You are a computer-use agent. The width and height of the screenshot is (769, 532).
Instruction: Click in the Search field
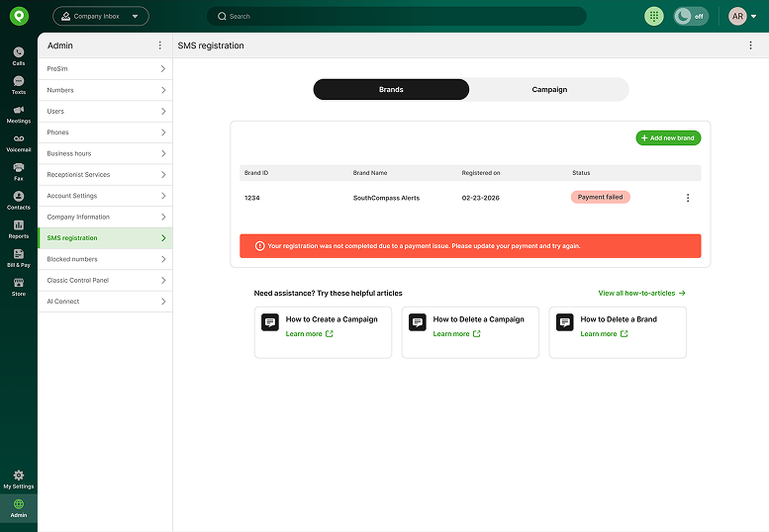(x=396, y=17)
